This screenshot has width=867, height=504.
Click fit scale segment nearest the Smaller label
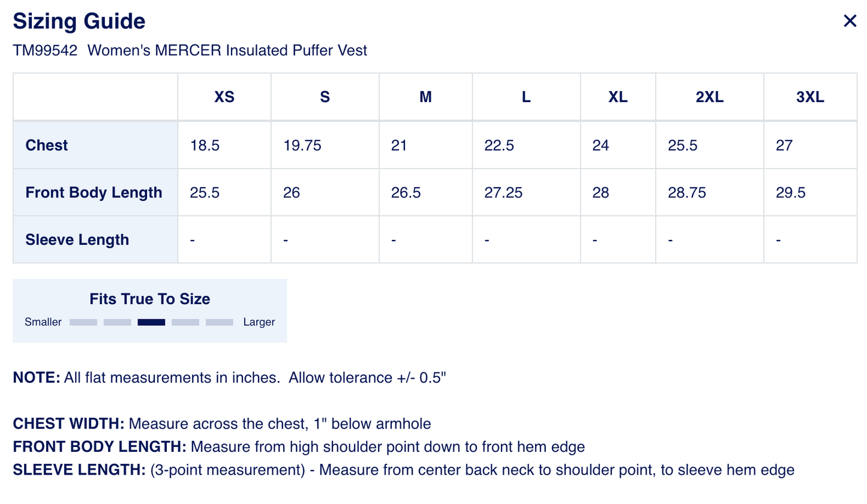83,322
